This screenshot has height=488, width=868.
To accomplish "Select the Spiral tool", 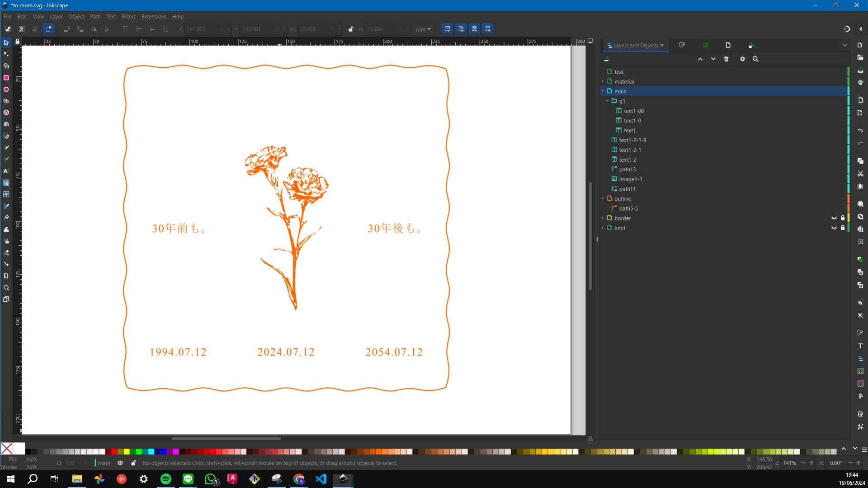I will pos(6,124).
